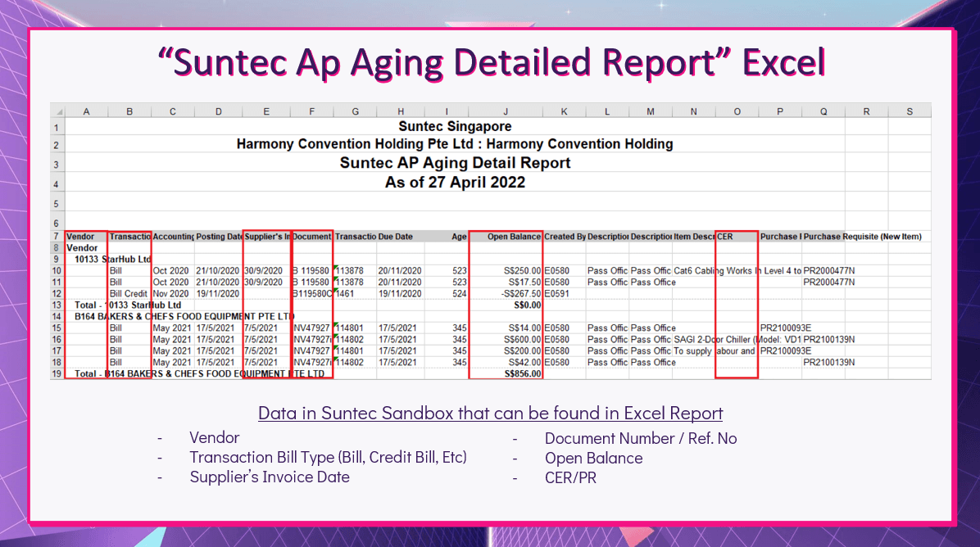Viewport: 980px width, 547px height.
Task: Select row 7 header number
Action: [57, 237]
